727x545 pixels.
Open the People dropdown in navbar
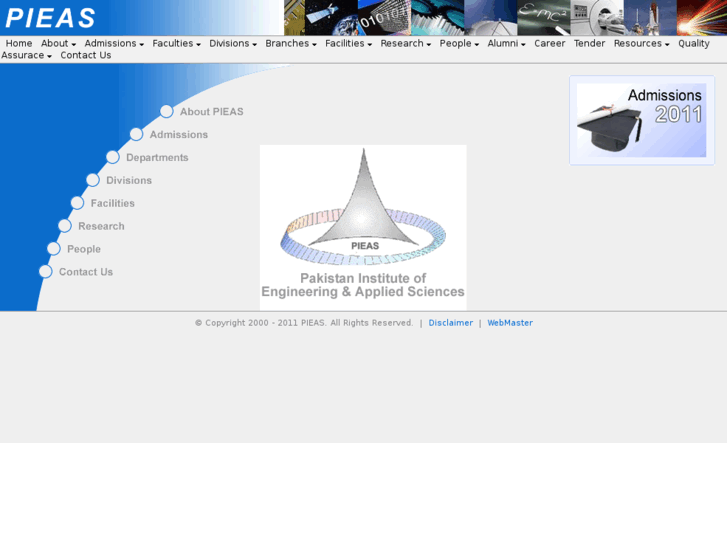[x=459, y=43]
